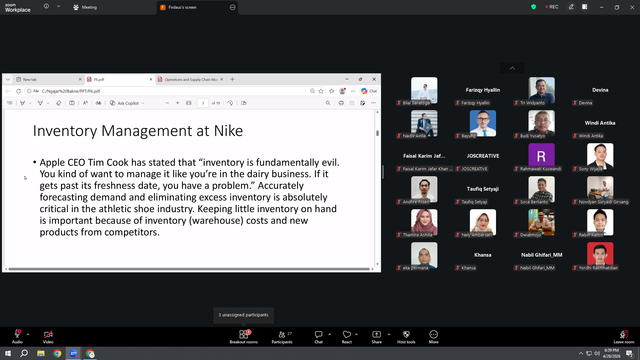
Task: Open the Participants list
Action: pyautogui.click(x=282, y=336)
